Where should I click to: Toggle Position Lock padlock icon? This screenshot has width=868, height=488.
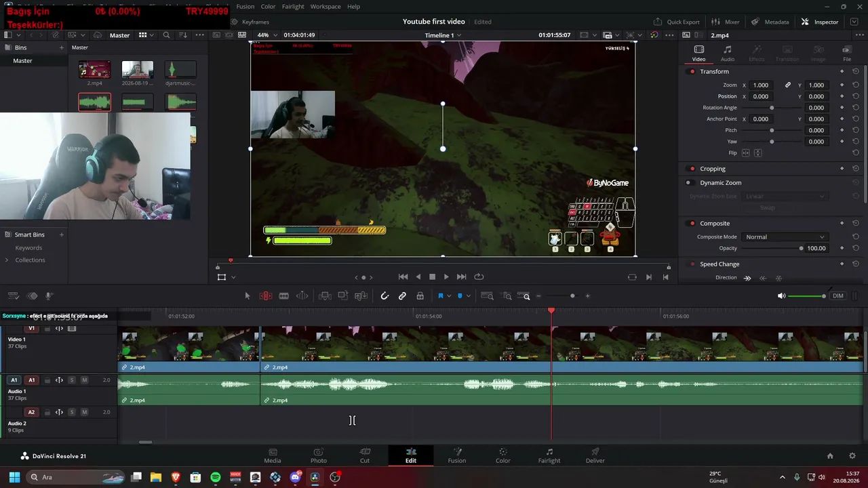420,296
